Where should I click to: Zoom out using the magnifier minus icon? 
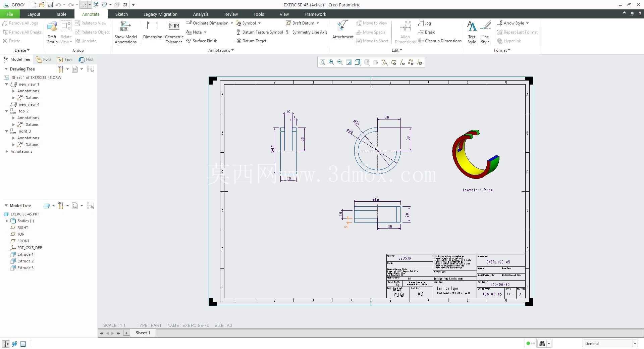[340, 62]
